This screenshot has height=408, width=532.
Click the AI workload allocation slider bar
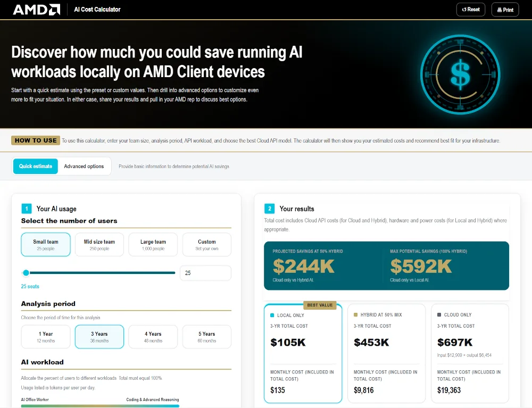pos(100,406)
